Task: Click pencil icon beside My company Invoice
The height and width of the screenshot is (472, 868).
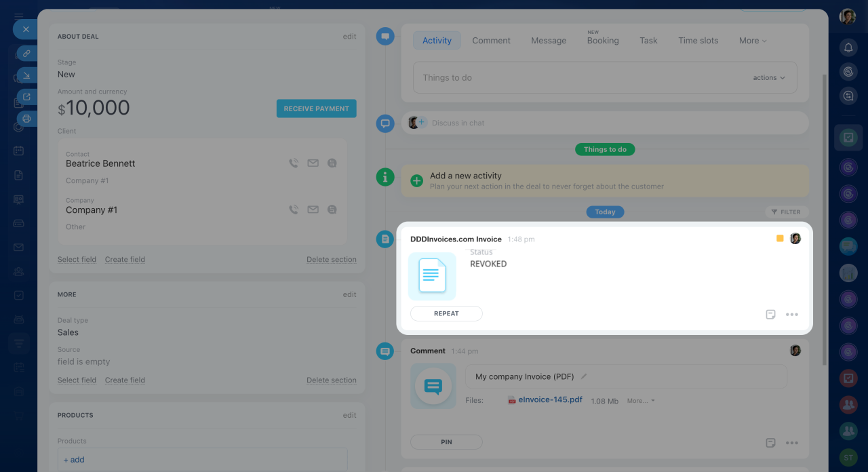Action: tap(584, 376)
